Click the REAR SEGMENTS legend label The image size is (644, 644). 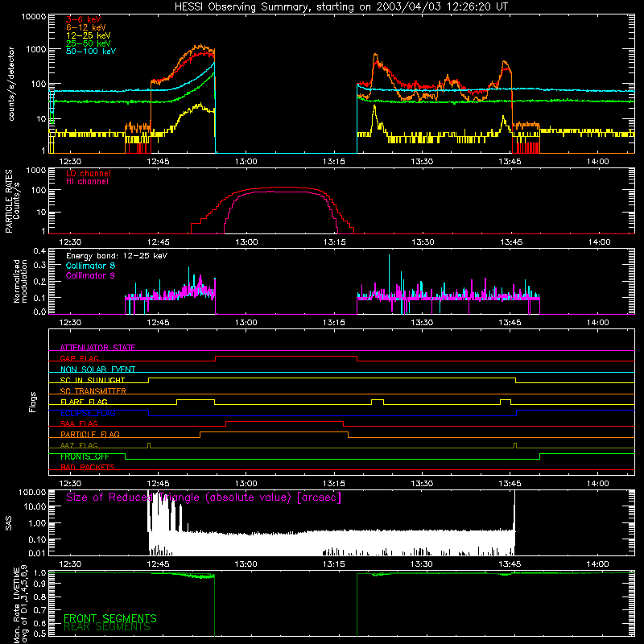107,627
